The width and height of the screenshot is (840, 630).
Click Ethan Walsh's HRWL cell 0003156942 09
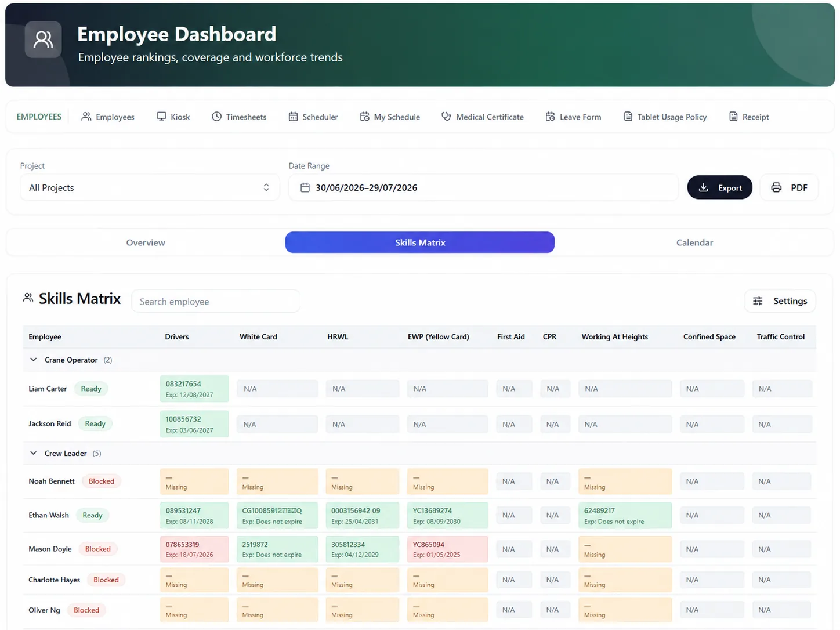362,515
